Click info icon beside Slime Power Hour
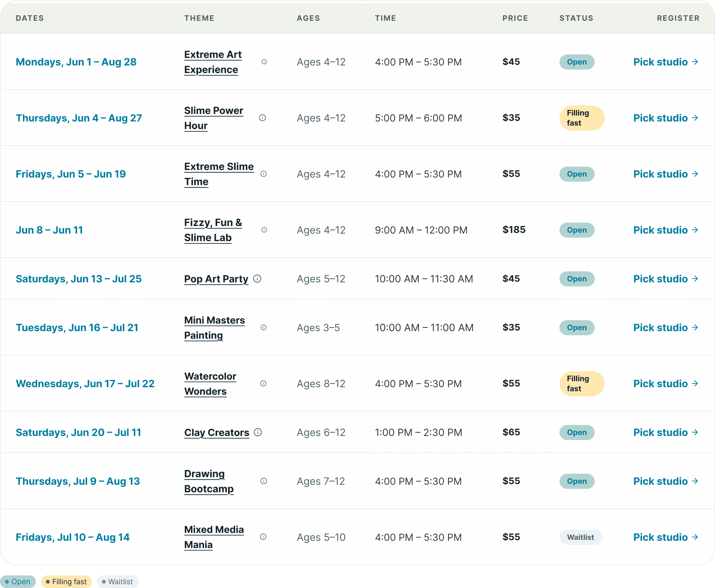The width and height of the screenshot is (715, 588). click(x=262, y=118)
